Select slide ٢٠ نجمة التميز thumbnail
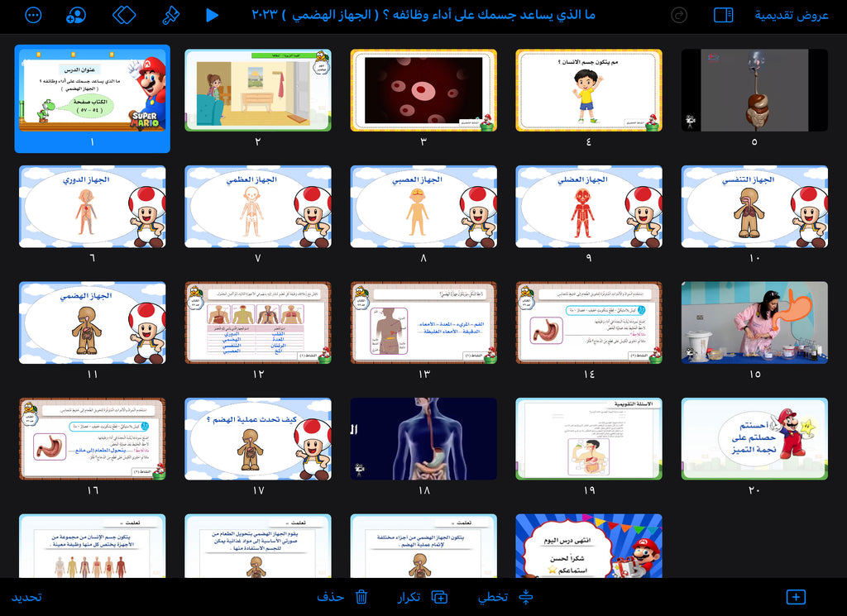The width and height of the screenshot is (847, 616). pos(754,439)
